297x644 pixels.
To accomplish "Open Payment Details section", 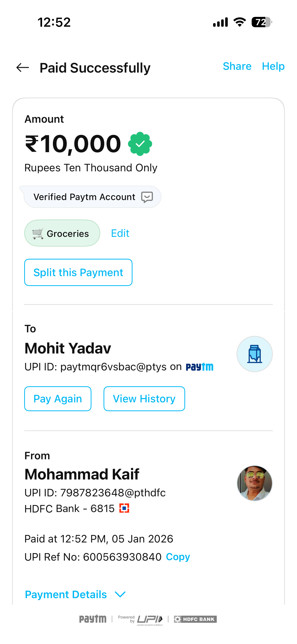I will pos(66,594).
